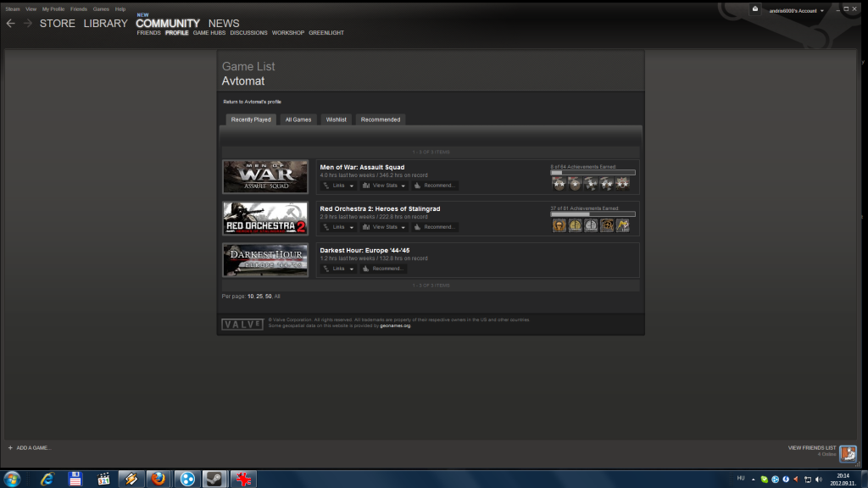The image size is (868, 488).
Task: Expand the Links dropdown for Men of War
Action: (339, 186)
